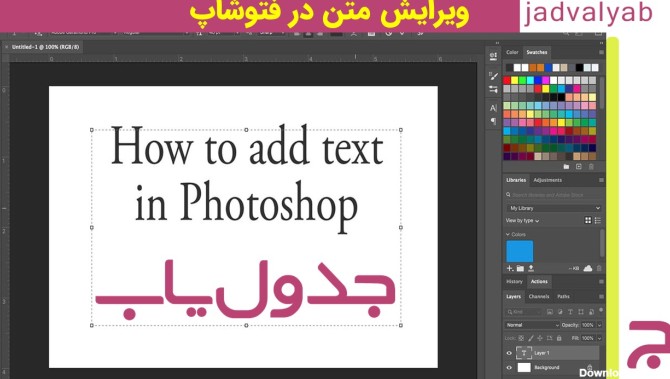Open Libraries panel menu icon
Screen dimensions: 670x379
pyautogui.click(x=601, y=180)
